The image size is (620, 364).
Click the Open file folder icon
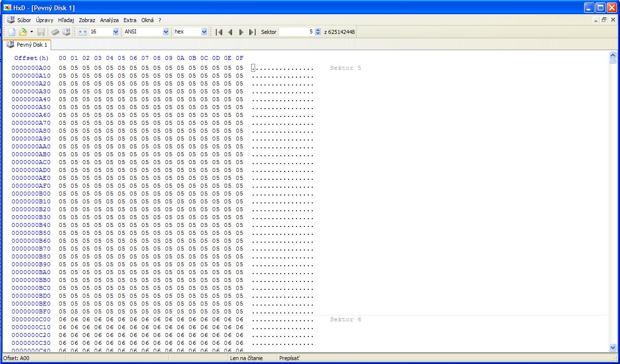23,32
